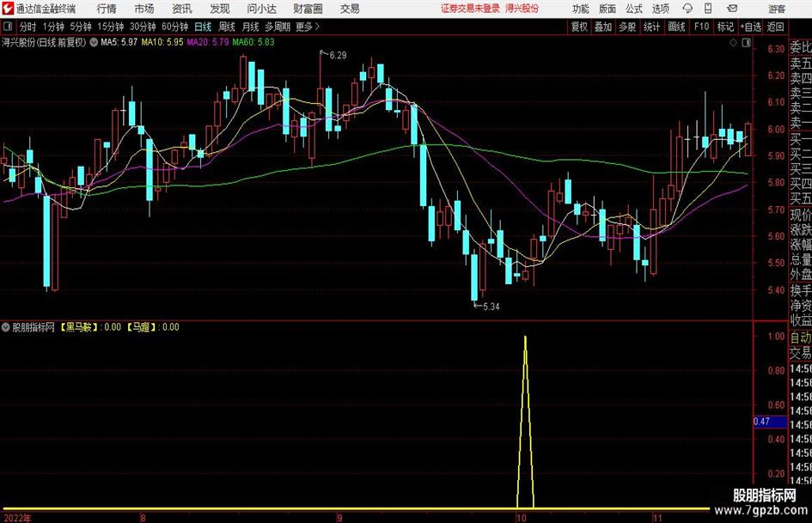
Task: Open the 多周期 multi-period view
Action: click(278, 27)
